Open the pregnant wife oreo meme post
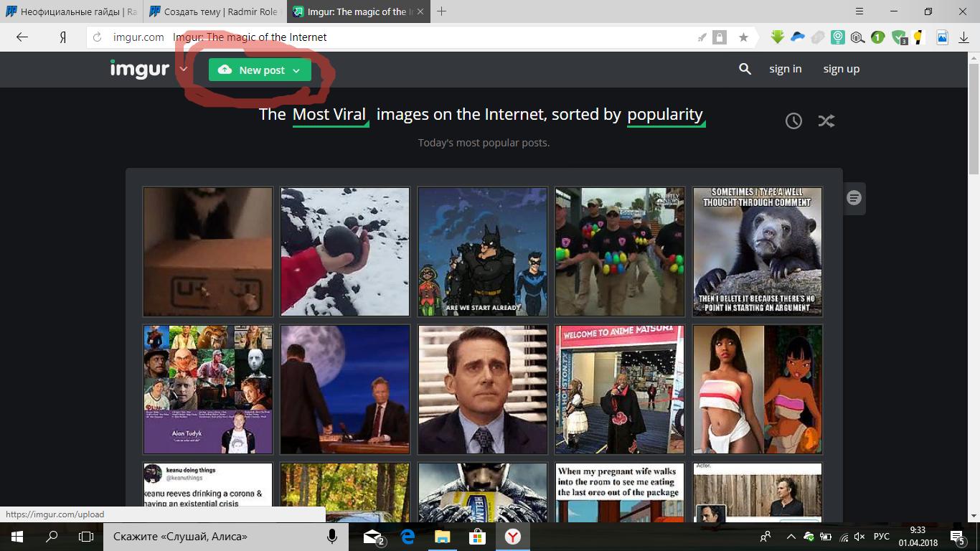 pos(620,492)
